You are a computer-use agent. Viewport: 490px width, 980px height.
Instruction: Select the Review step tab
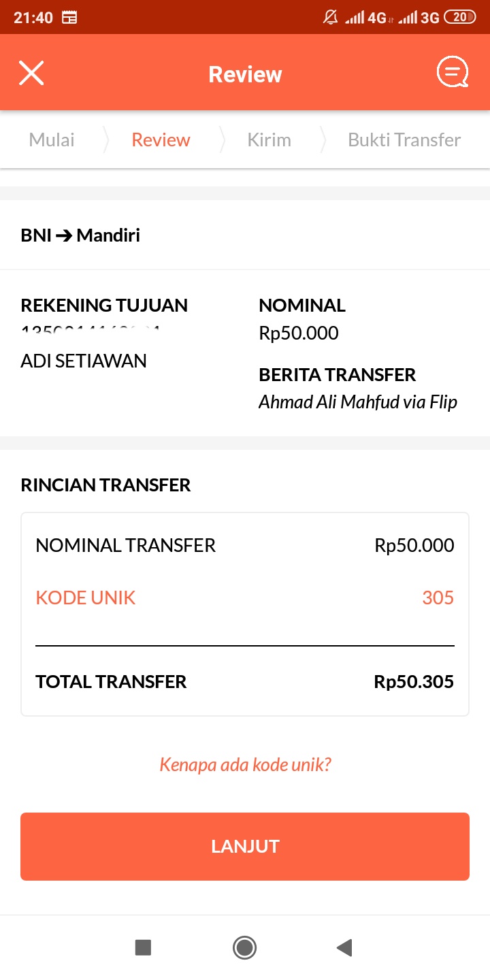coord(161,140)
